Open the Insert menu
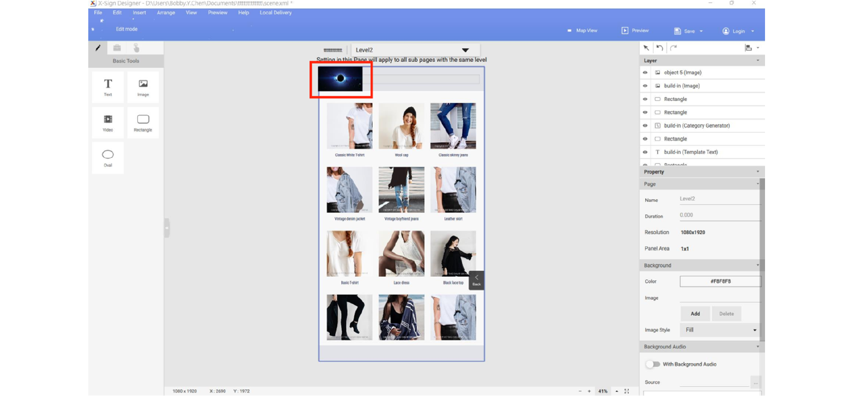 139,13
